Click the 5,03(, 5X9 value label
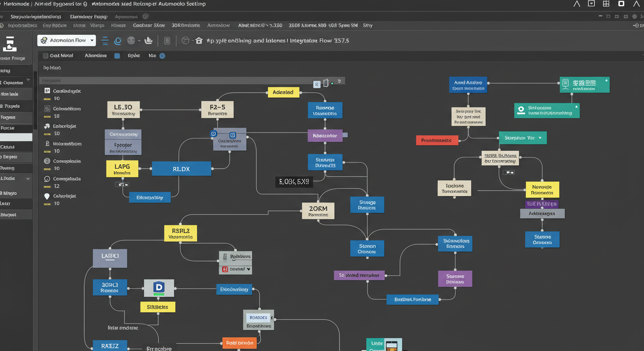Screen dimensions: 644x351 pyautogui.click(x=294, y=182)
